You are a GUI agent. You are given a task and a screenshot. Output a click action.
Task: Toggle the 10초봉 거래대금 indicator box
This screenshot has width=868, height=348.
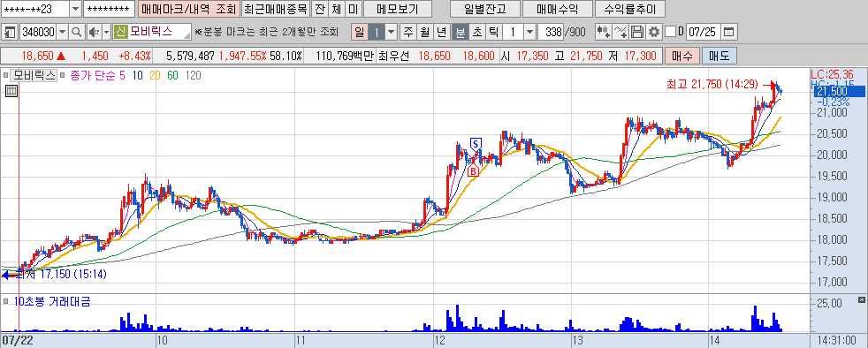pyautogui.click(x=5, y=301)
